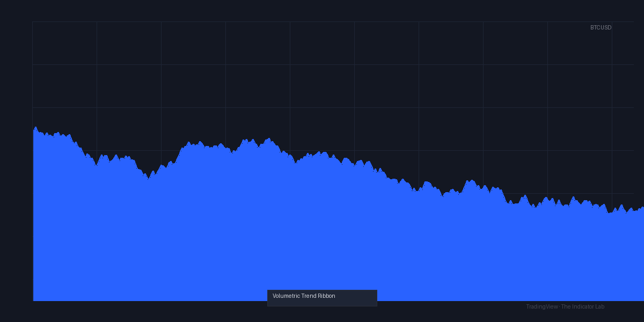Click the leftmost vertical border of the chart
Image resolution: width=644 pixels, height=322 pixels.
(32, 161)
